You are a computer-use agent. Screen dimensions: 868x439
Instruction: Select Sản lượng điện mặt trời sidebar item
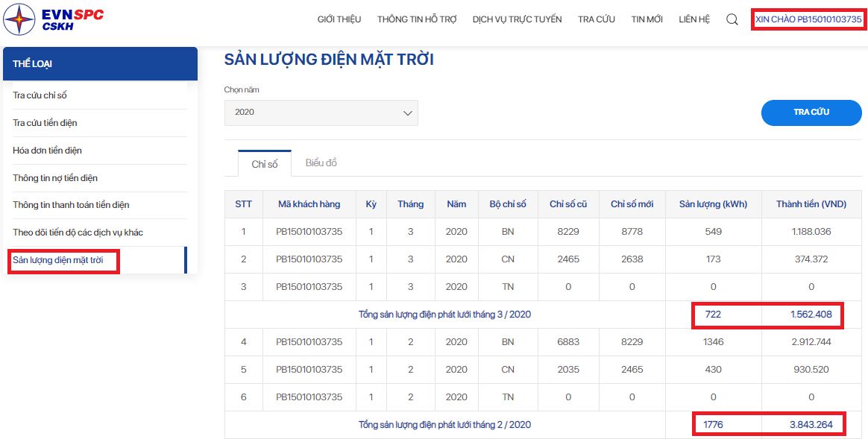tap(58, 260)
